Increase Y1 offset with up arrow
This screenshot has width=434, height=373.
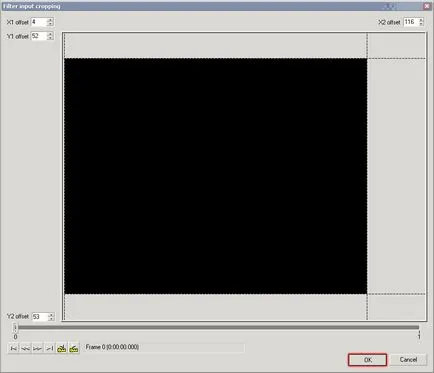pyautogui.click(x=50, y=34)
